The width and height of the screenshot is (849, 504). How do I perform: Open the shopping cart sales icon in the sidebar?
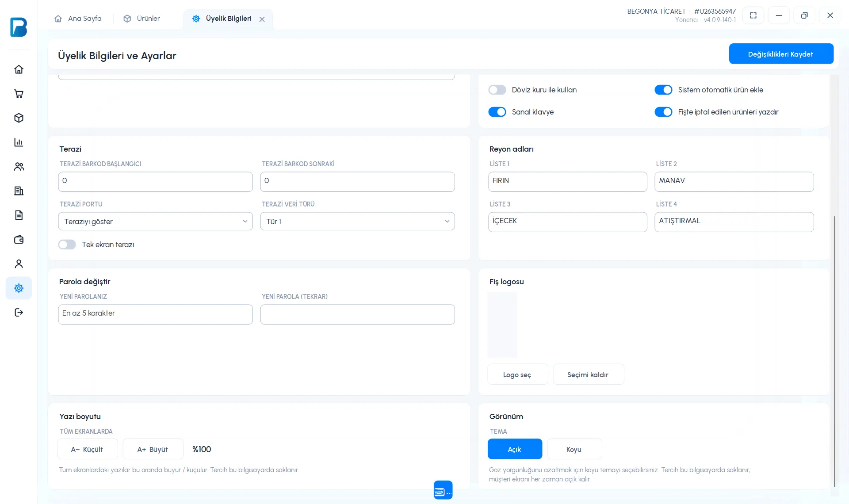[x=19, y=94]
